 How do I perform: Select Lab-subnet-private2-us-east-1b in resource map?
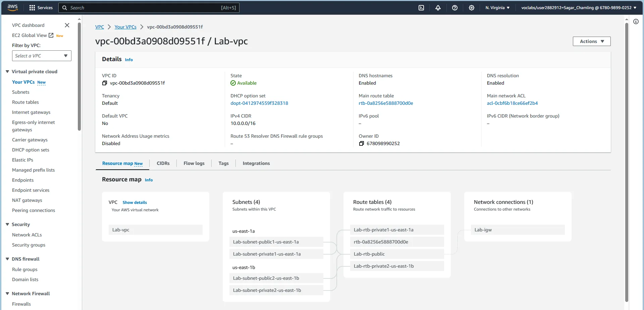point(276,290)
